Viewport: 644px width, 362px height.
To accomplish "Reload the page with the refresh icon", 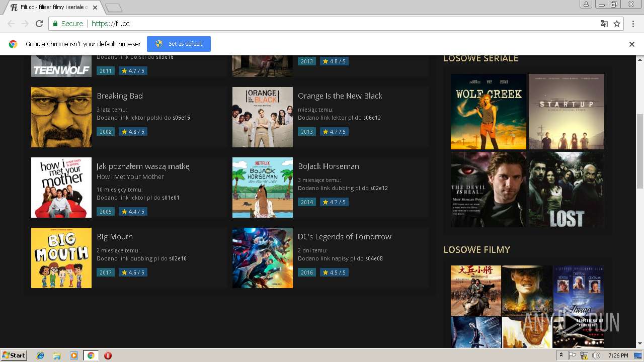I will click(39, 24).
